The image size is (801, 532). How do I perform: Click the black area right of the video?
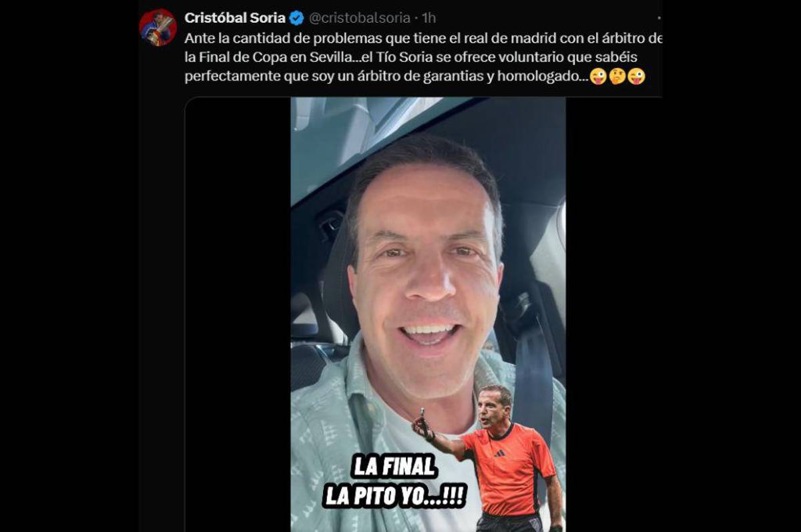[x=613, y=314]
